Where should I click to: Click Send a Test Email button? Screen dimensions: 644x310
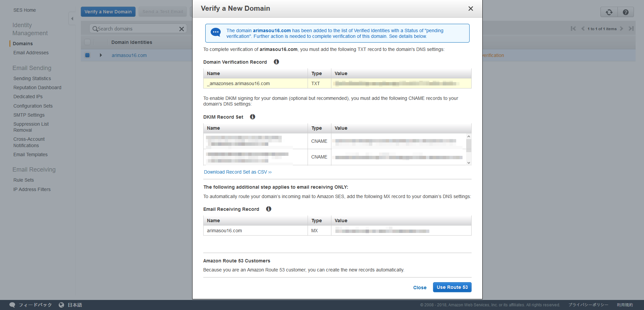pos(163,12)
